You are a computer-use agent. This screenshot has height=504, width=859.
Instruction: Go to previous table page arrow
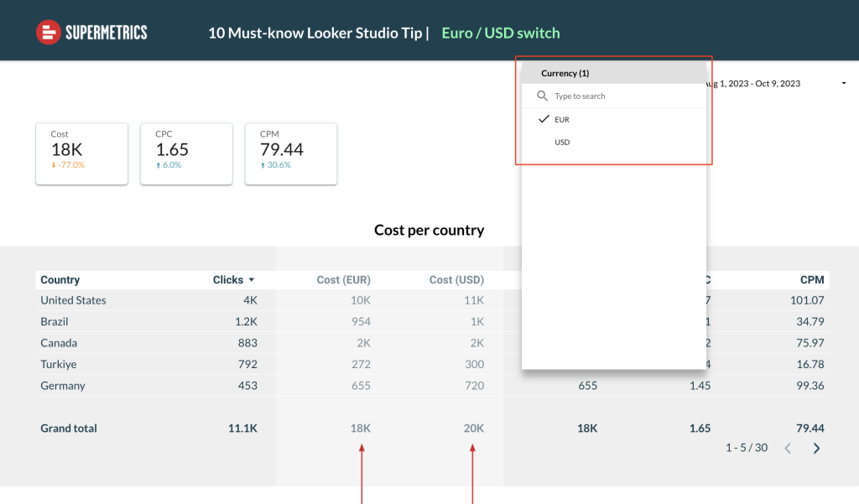click(788, 448)
